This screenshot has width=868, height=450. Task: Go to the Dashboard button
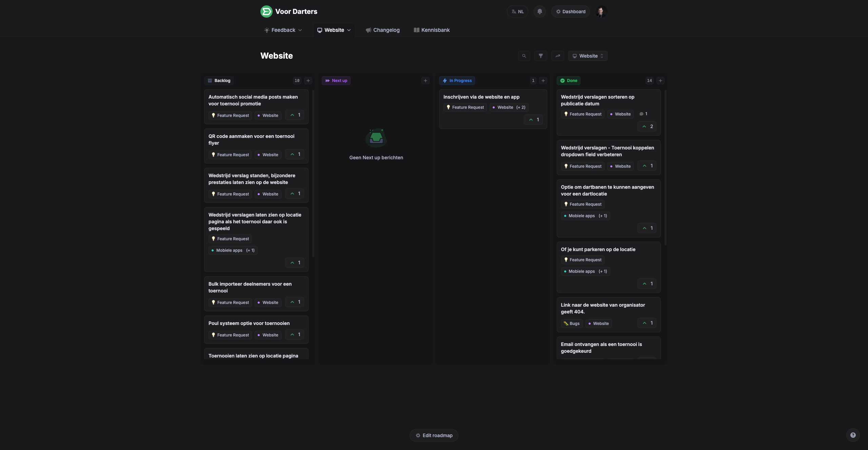point(570,12)
